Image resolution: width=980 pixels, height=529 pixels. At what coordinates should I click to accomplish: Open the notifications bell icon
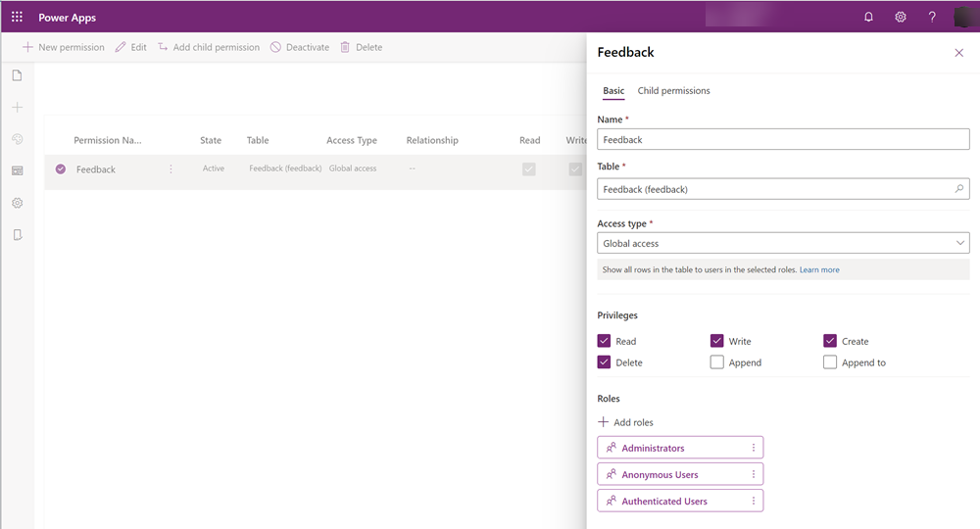click(x=868, y=17)
